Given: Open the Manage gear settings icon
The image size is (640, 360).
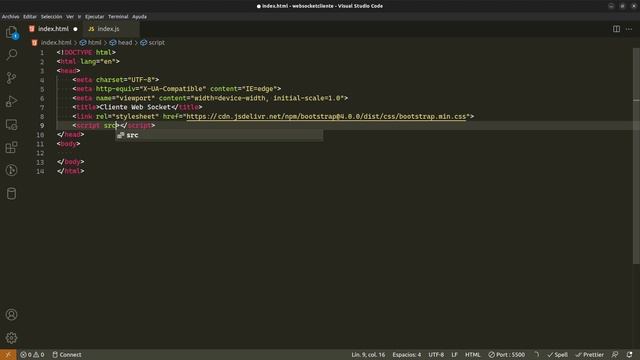Looking at the screenshot, I should [11, 338].
